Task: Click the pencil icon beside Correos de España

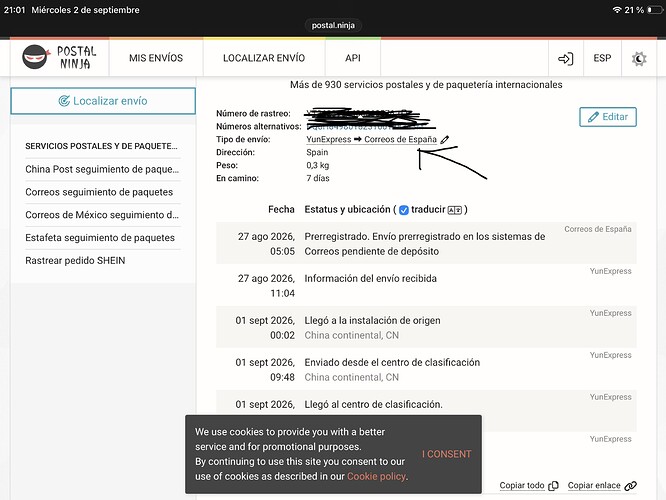Action: 444,139
